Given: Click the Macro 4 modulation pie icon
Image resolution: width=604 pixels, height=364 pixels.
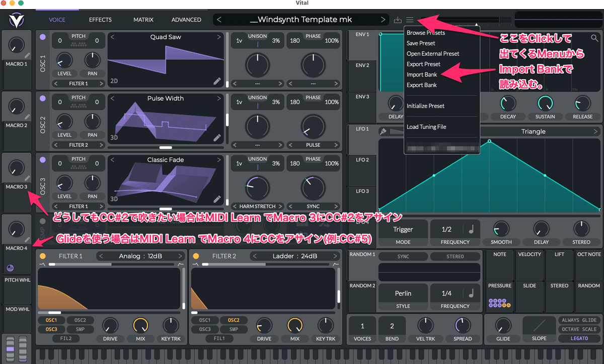Looking at the screenshot, I should (x=11, y=268).
